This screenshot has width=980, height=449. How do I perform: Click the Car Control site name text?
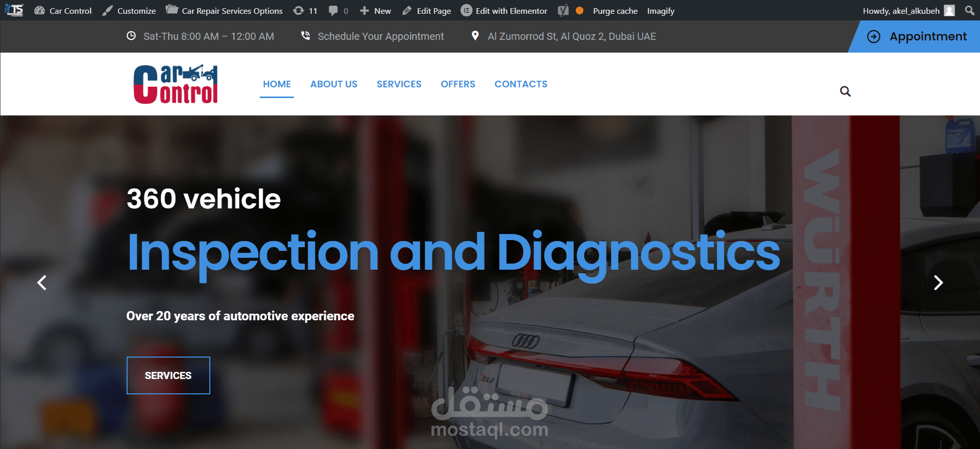(70, 11)
